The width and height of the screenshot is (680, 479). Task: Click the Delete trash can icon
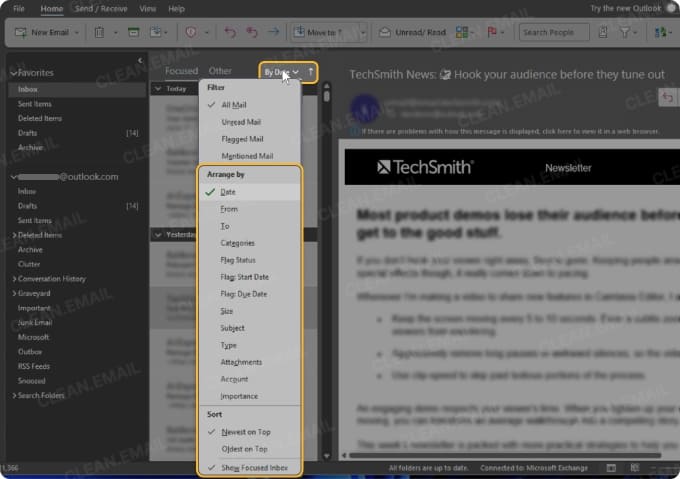(99, 33)
